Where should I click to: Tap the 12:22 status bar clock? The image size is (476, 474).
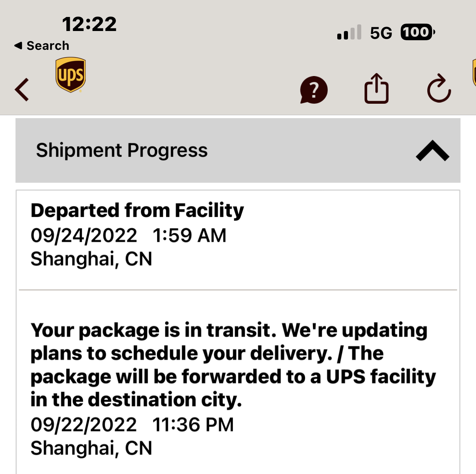89,24
